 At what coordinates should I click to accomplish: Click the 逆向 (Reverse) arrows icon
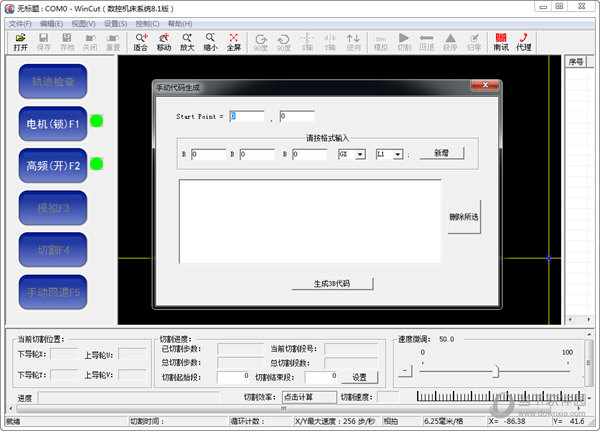353,42
